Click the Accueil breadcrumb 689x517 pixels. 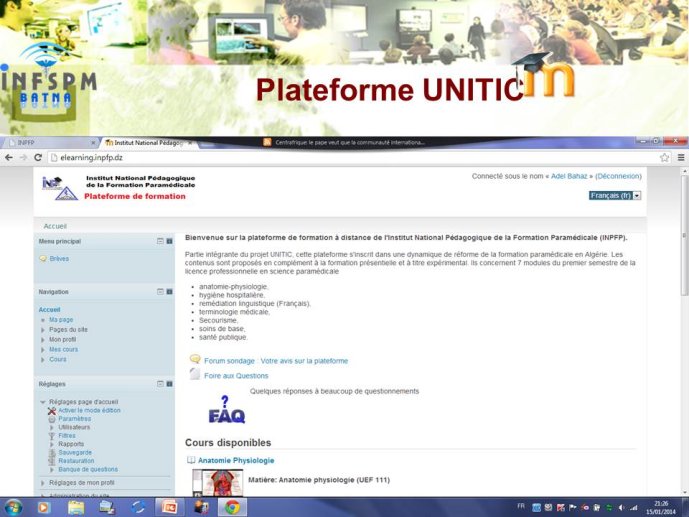(x=55, y=226)
